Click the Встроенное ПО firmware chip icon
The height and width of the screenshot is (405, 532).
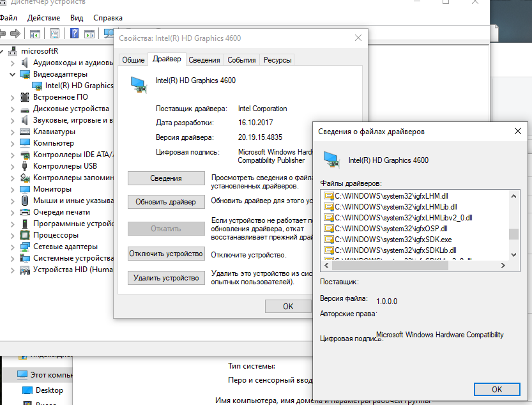pyautogui.click(x=25, y=97)
